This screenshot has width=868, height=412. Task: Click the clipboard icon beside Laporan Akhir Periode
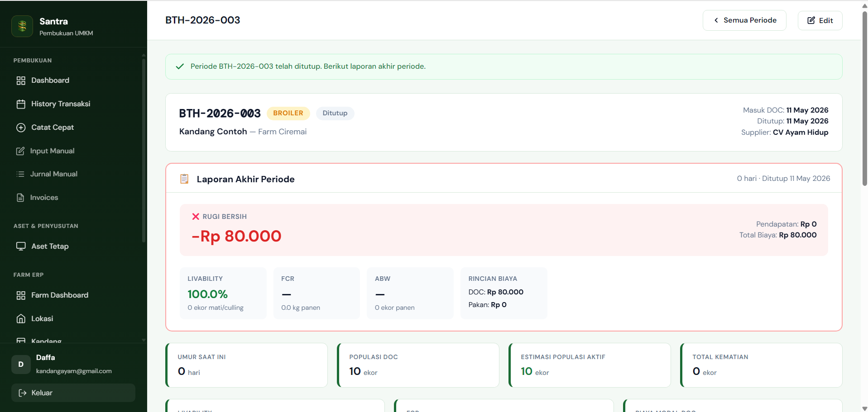(184, 179)
